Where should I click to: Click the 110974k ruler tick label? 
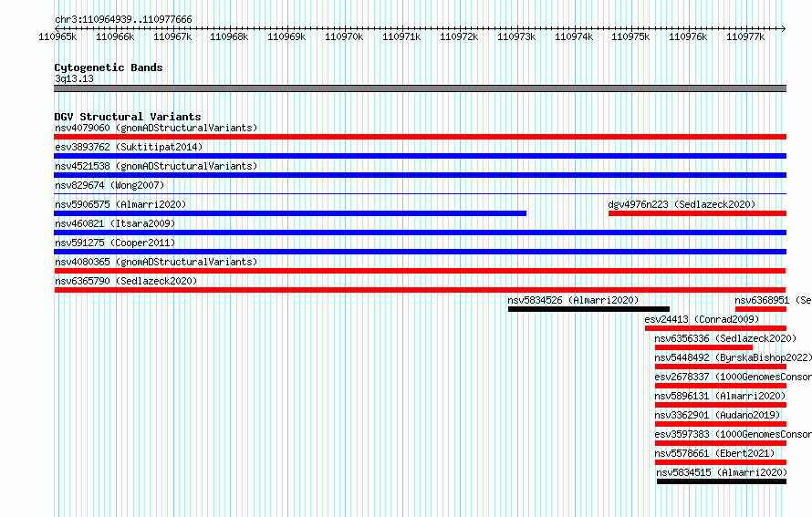574,36
